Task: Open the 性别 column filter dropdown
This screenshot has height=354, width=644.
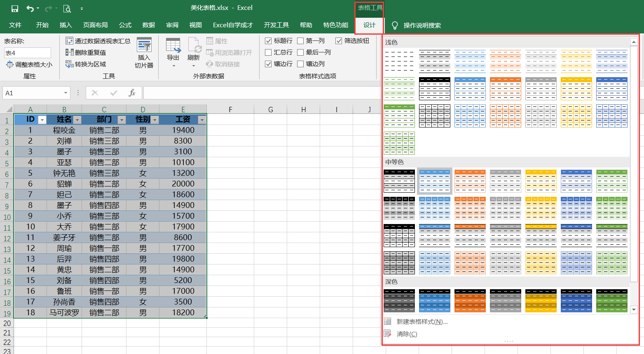Action: click(x=155, y=120)
